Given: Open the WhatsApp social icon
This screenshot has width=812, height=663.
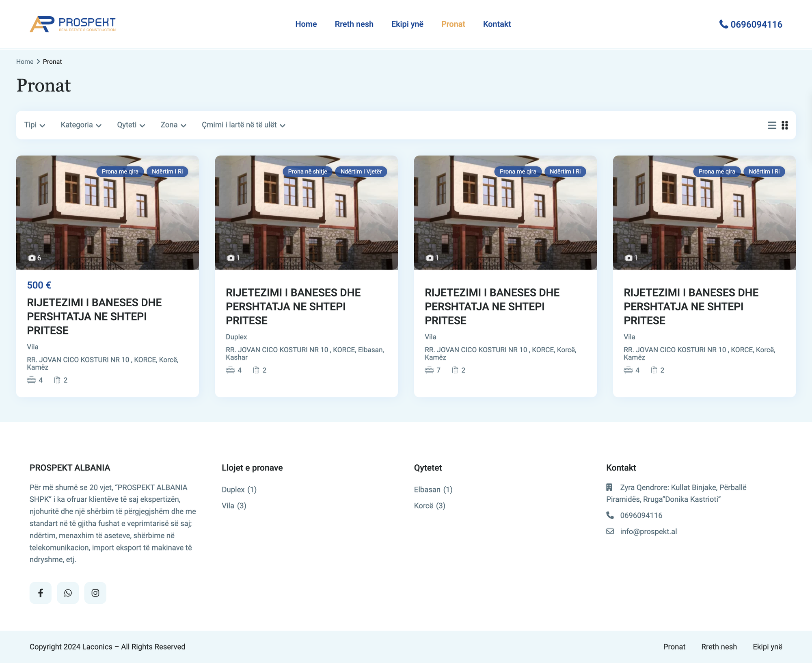Looking at the screenshot, I should 68,593.
